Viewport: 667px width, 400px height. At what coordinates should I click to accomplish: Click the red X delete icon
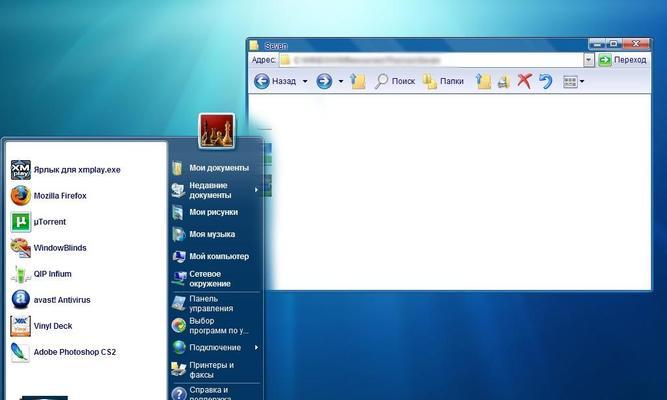524,80
